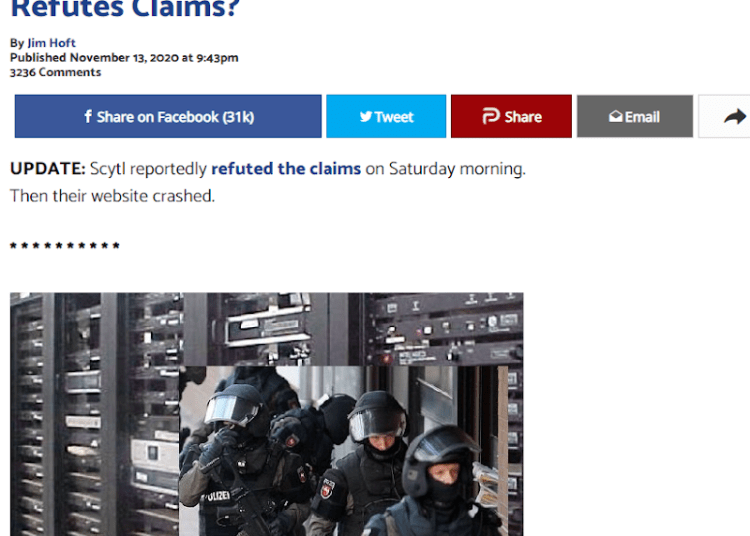
Task: Click the Twitter bird icon
Action: [366, 117]
